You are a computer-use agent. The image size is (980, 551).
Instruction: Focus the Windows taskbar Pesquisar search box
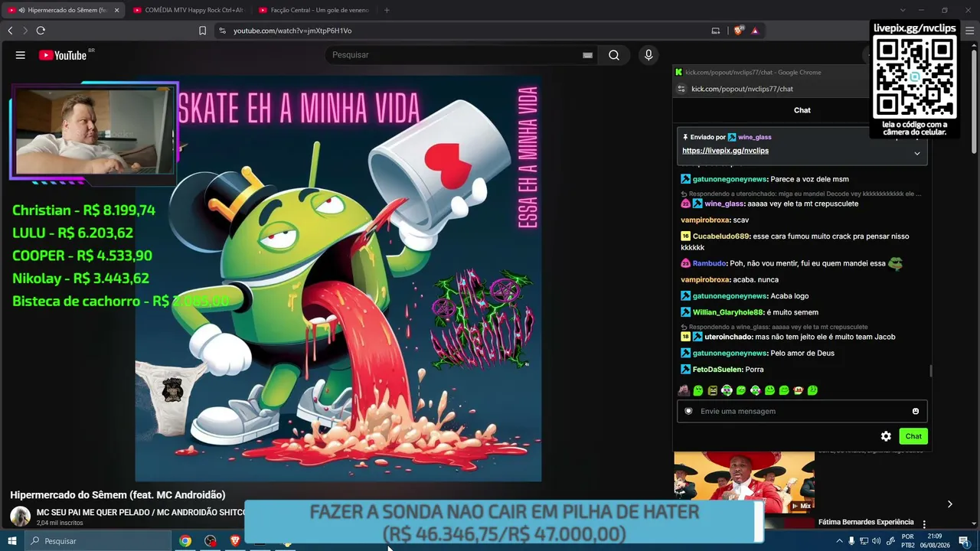point(98,541)
